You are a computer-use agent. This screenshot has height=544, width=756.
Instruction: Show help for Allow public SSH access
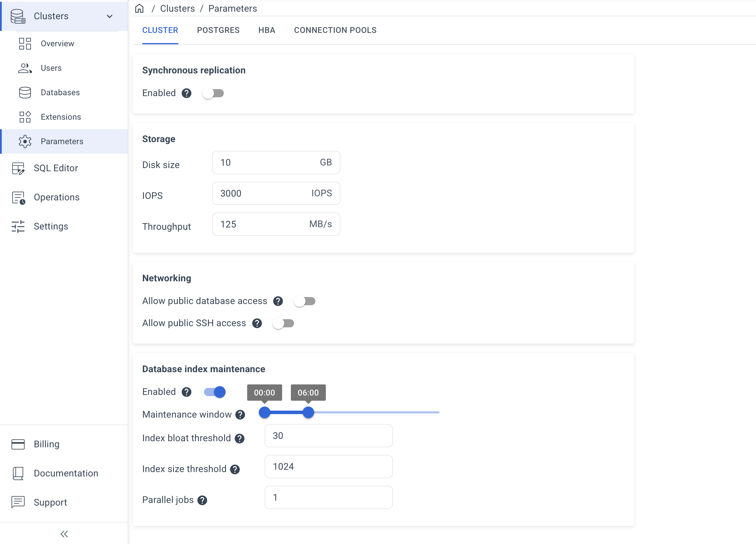point(257,324)
